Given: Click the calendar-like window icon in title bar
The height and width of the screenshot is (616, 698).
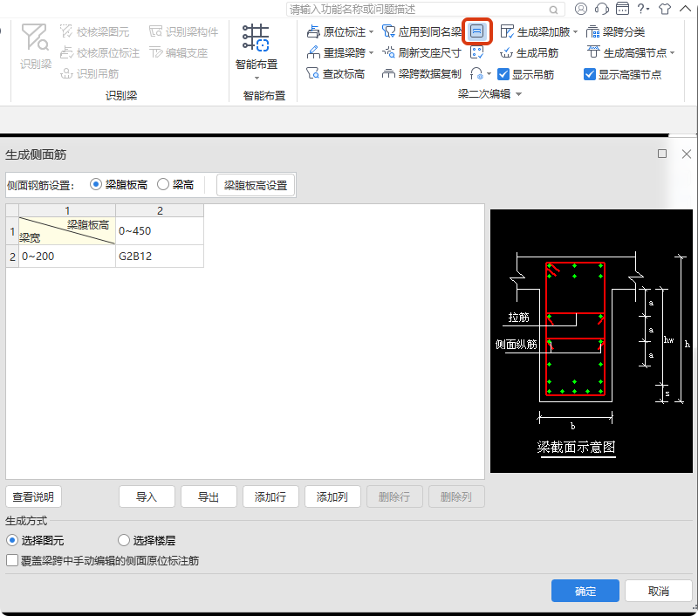Looking at the screenshot, I should (622, 9).
